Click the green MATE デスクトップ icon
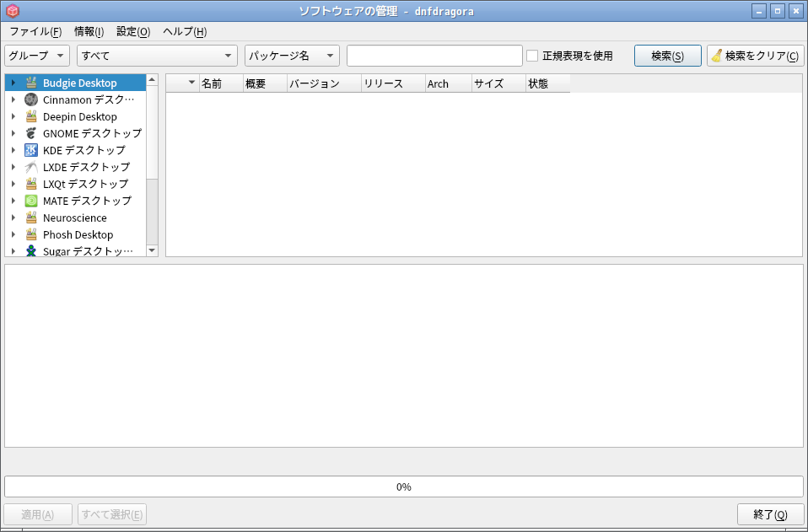 coord(31,201)
